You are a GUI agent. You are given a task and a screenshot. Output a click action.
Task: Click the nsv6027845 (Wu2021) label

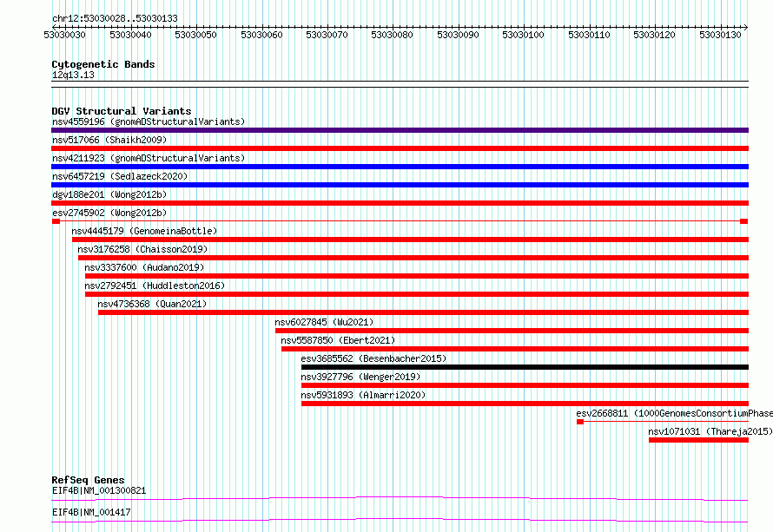324,322
